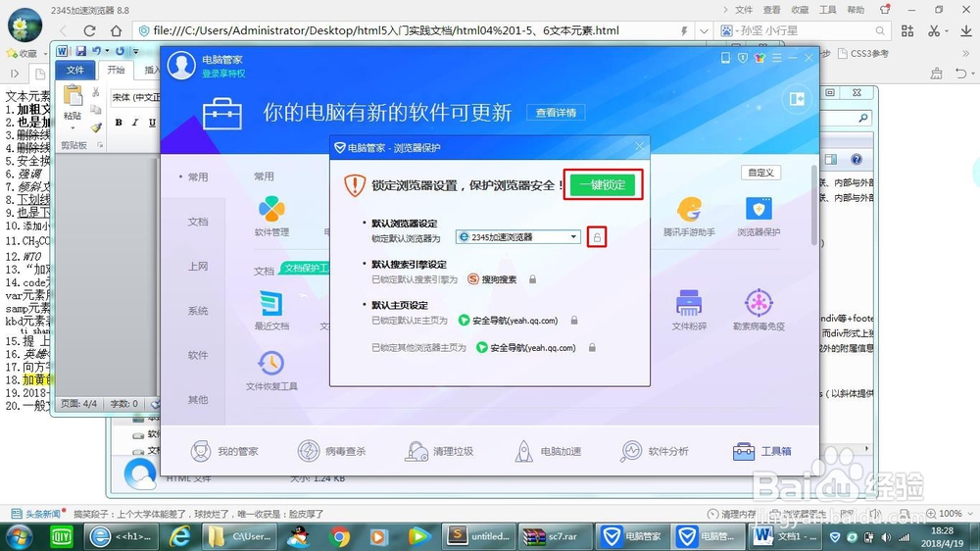Close the 浏览器保护 dialog

(639, 147)
